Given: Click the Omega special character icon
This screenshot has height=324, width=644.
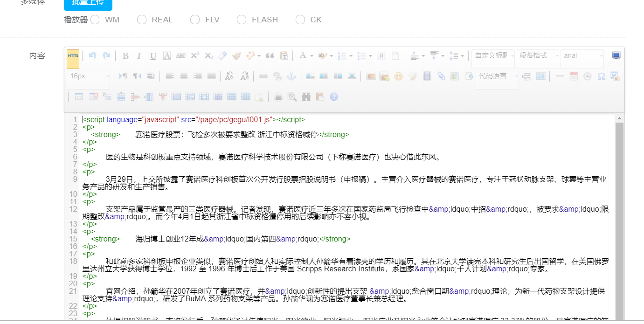Looking at the screenshot, I should coord(601,76).
